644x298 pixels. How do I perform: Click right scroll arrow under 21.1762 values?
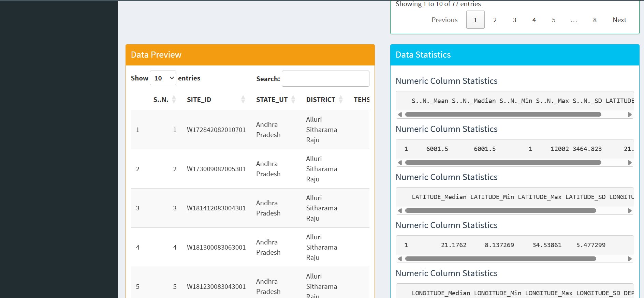pyautogui.click(x=630, y=259)
